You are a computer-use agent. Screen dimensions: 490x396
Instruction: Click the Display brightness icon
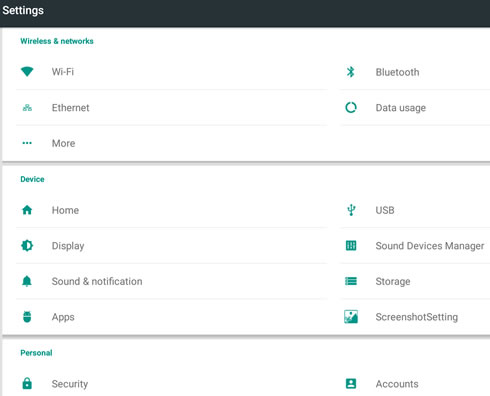click(x=27, y=246)
